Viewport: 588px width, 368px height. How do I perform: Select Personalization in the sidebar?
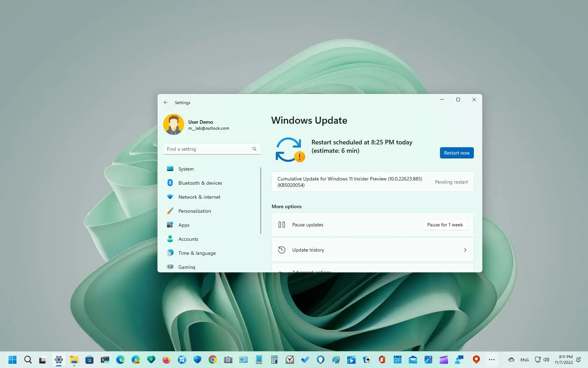(x=194, y=211)
